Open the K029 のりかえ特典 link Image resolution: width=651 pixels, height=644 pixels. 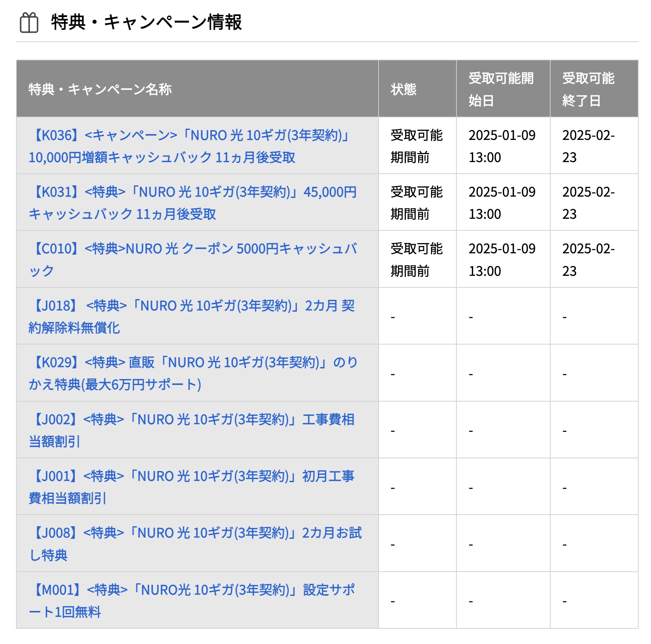click(193, 373)
